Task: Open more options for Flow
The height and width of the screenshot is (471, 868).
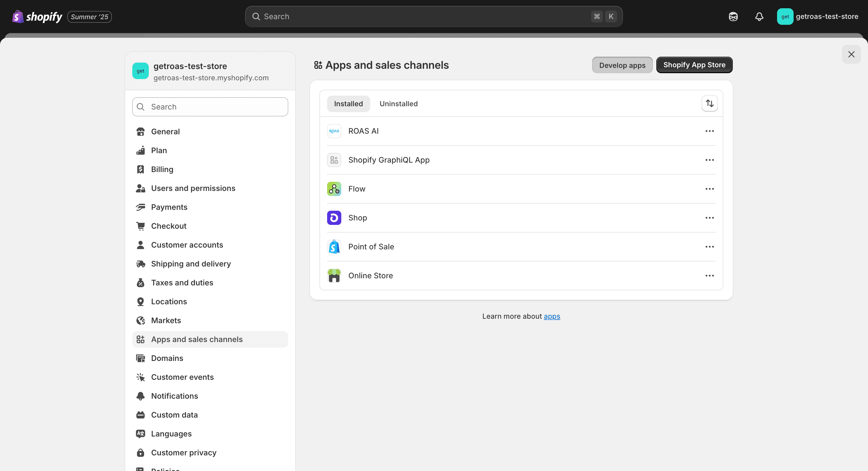Action: point(710,189)
